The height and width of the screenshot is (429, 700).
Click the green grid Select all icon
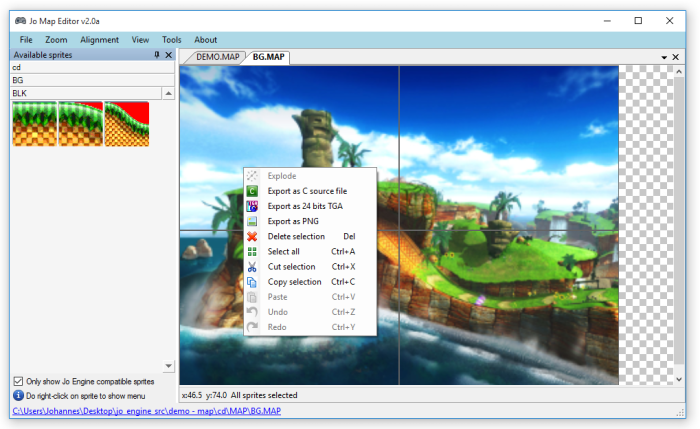[252, 252]
